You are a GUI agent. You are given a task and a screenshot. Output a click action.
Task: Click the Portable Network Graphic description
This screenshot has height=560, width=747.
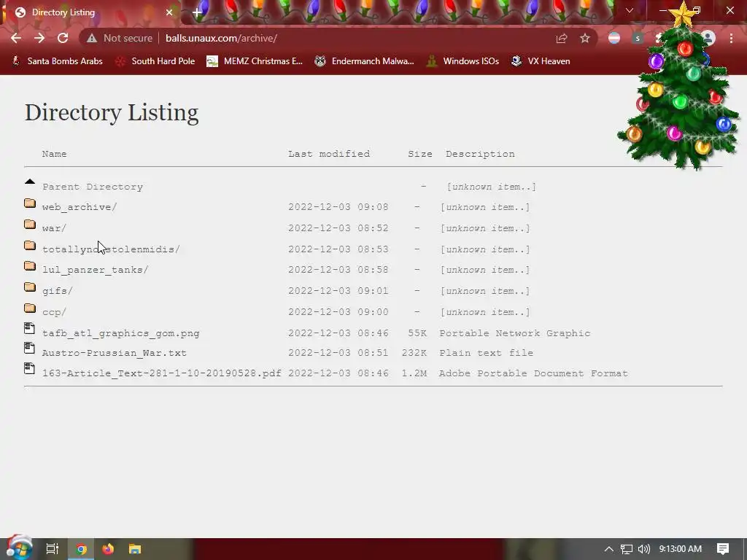click(514, 333)
